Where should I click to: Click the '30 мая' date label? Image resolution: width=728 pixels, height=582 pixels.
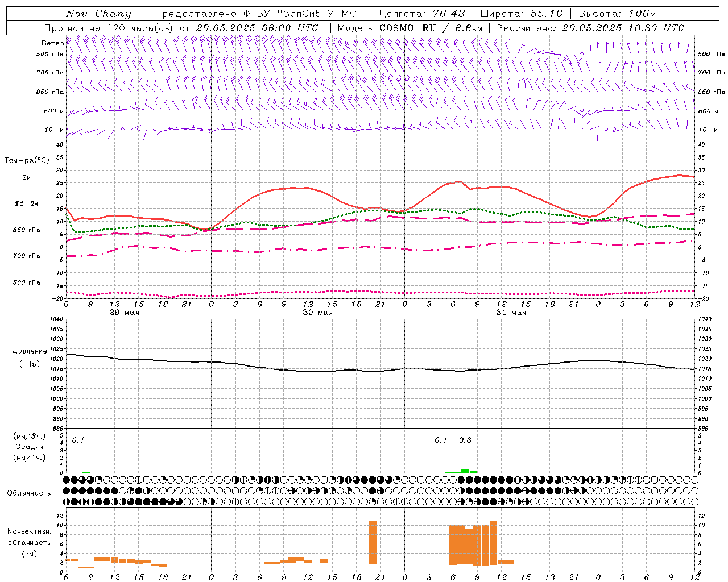point(318,313)
